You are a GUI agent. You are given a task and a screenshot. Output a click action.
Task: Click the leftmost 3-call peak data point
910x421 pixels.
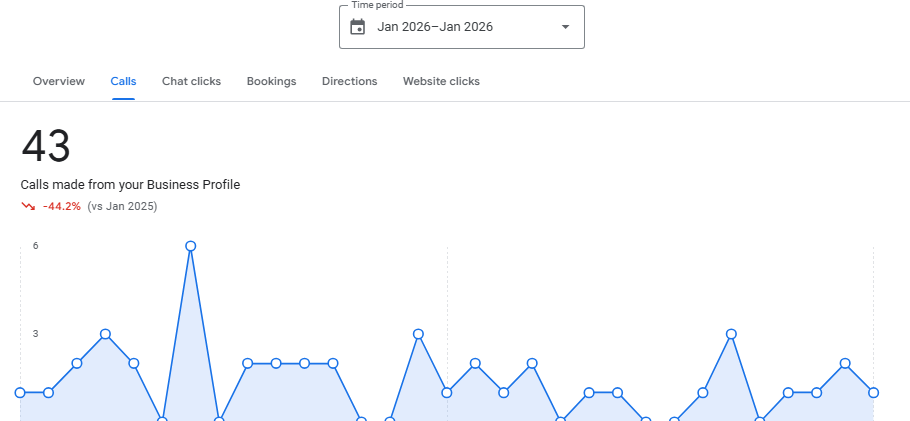click(x=105, y=334)
